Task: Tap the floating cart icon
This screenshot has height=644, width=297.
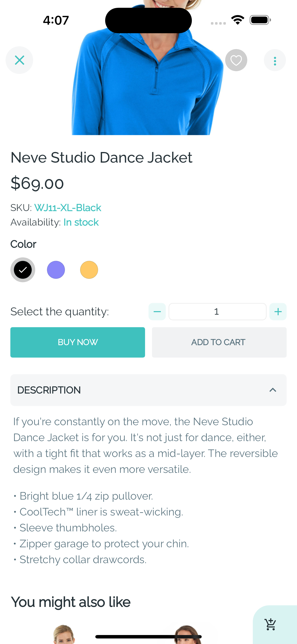Action: tap(271, 624)
